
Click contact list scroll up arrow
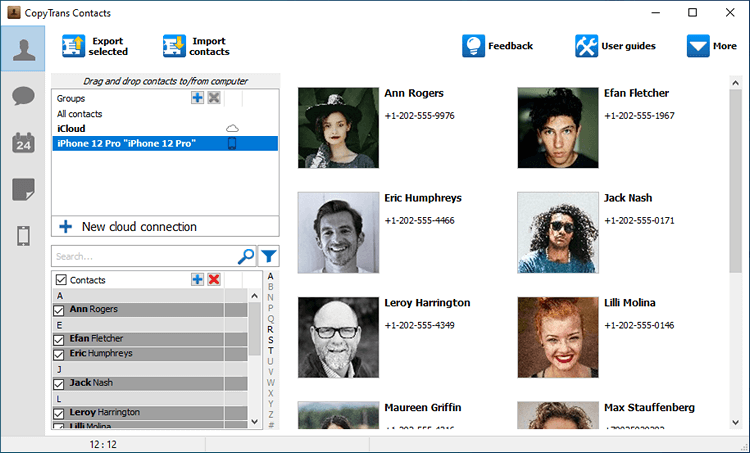click(x=254, y=296)
